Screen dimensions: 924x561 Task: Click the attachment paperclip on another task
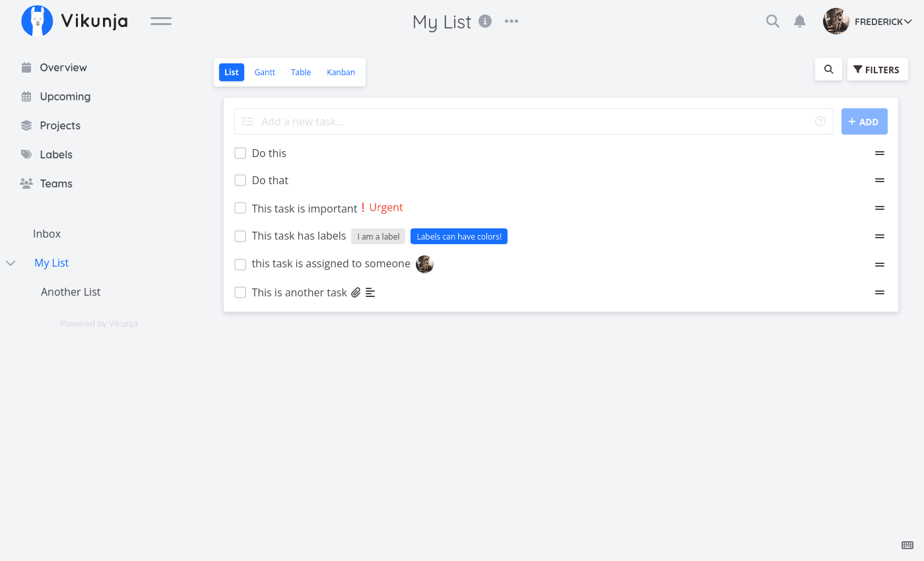coord(356,292)
